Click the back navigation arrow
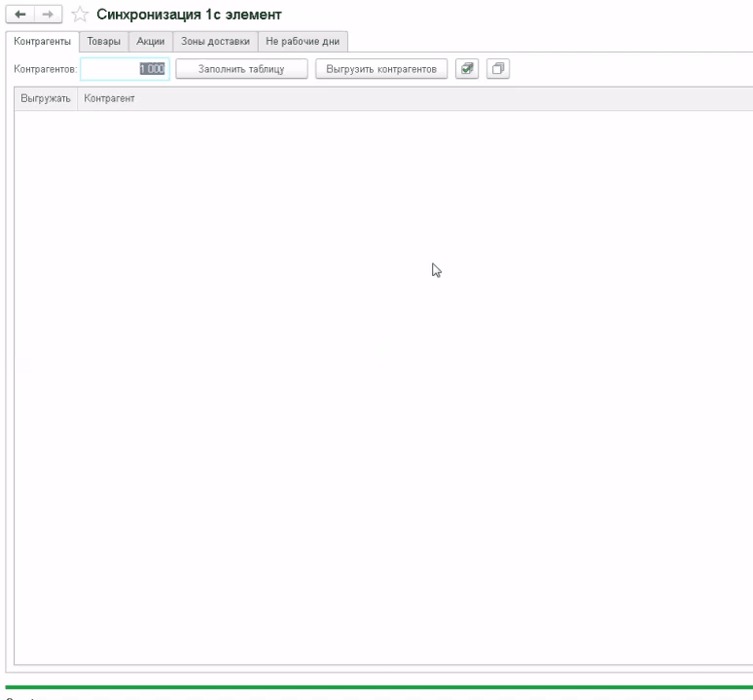 pos(20,15)
